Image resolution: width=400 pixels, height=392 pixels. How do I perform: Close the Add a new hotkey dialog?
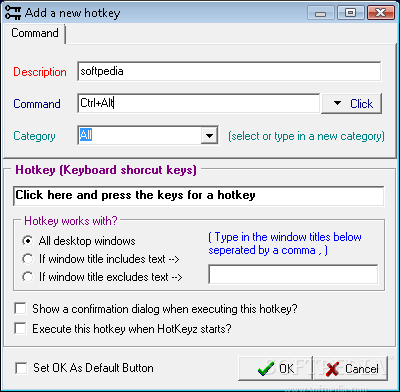pyautogui.click(x=380, y=13)
